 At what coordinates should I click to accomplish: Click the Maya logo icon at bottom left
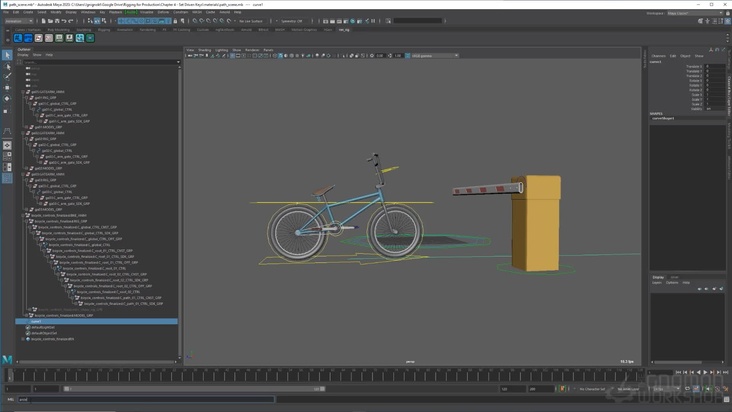(7, 358)
